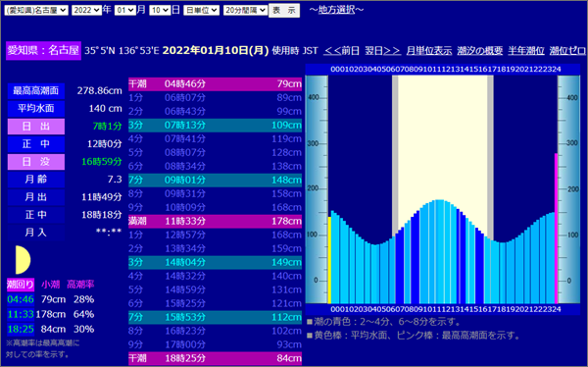Go to previous day via <<前日
Image resolution: width=588 pixels, height=367 pixels.
pyautogui.click(x=341, y=51)
